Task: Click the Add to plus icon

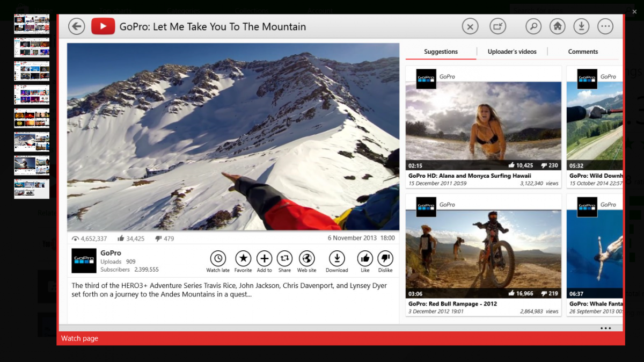Action: [265, 258]
